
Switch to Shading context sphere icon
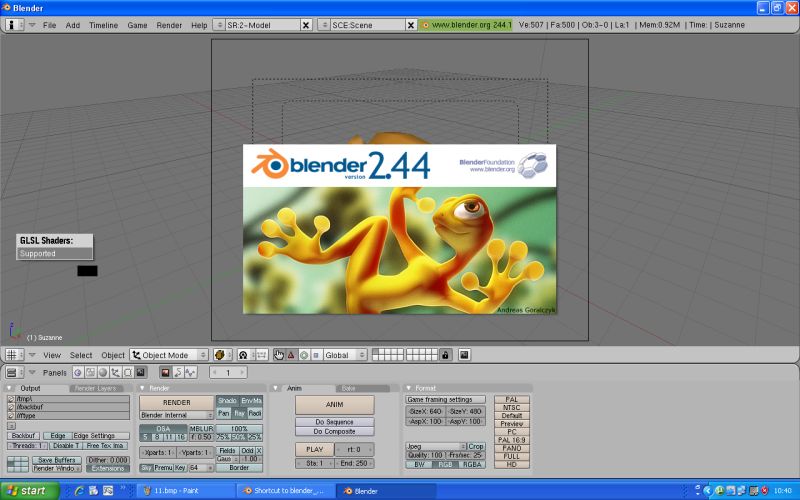[x=103, y=372]
